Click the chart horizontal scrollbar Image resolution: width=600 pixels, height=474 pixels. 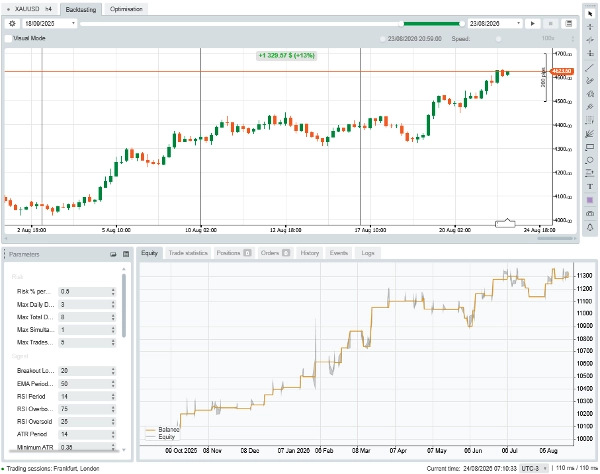pos(555,239)
